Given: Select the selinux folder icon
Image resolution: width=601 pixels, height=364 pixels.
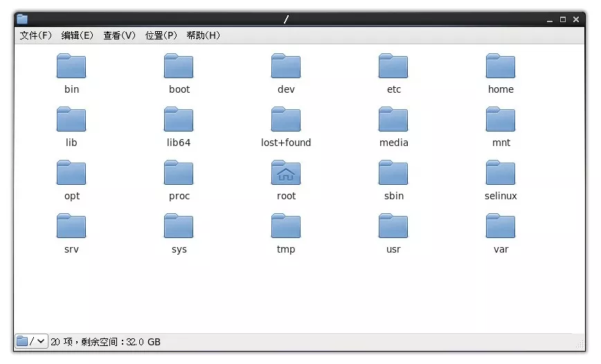Looking at the screenshot, I should [x=501, y=172].
